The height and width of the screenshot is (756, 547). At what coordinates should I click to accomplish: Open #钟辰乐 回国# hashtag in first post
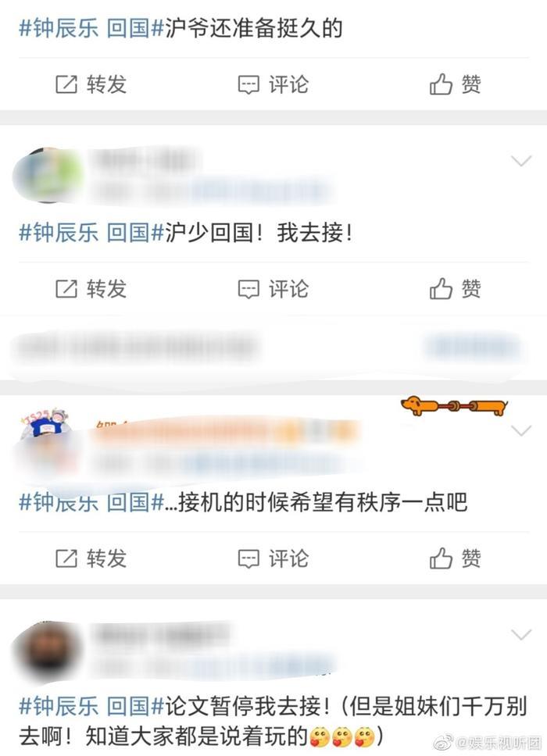point(91,28)
